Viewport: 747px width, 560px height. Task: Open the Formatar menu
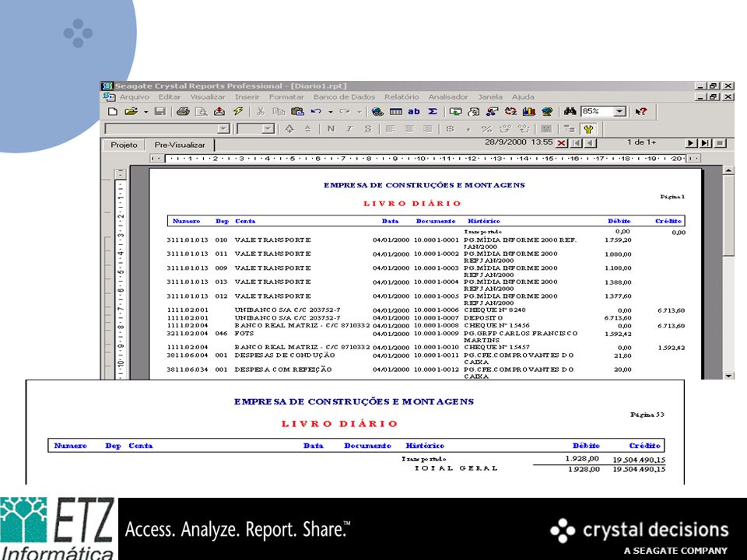click(286, 96)
